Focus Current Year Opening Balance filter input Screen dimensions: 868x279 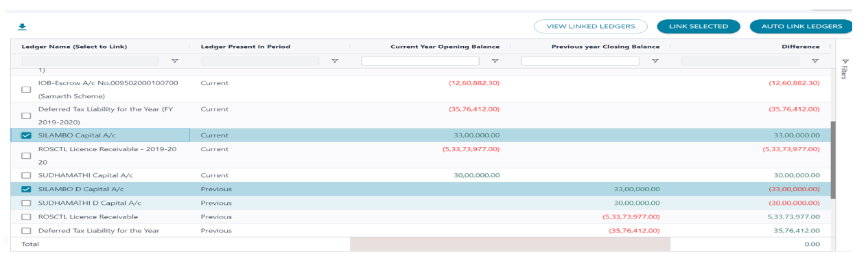(420, 61)
